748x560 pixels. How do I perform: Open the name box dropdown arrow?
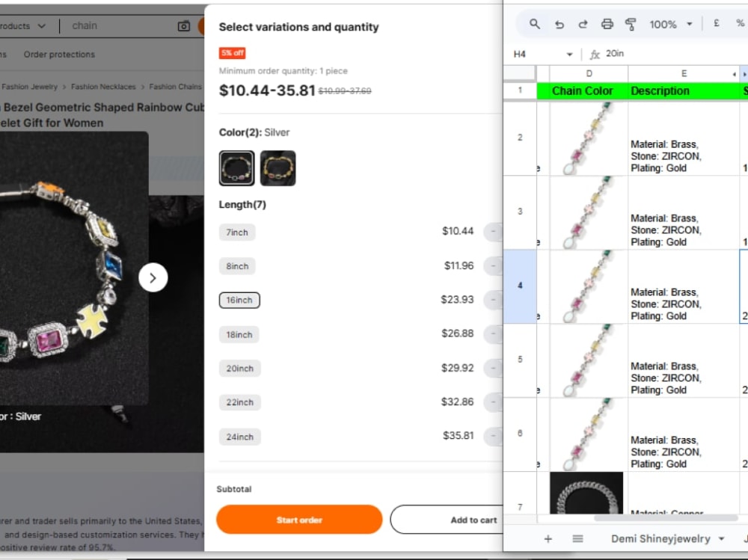(x=569, y=55)
